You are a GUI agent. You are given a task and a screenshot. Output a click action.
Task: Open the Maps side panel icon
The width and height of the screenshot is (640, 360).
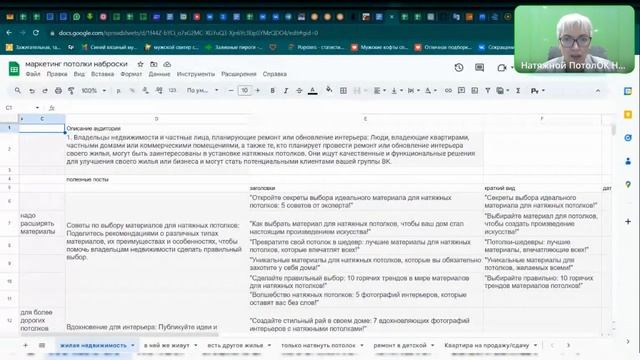(x=628, y=184)
